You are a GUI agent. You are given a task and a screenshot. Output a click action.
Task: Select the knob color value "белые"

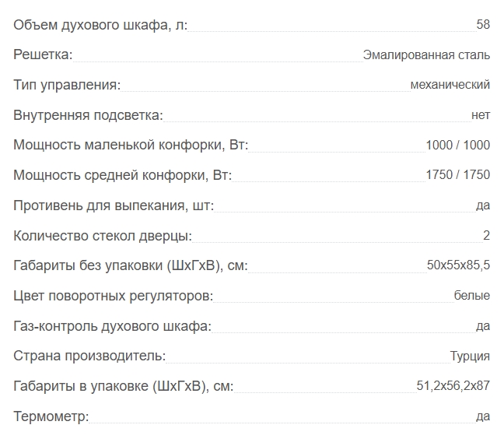(x=472, y=296)
